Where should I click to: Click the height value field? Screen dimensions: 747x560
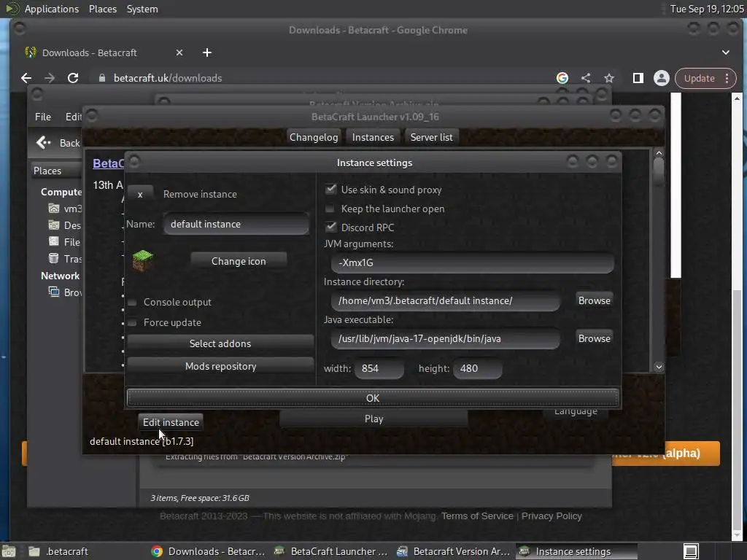[477, 368]
